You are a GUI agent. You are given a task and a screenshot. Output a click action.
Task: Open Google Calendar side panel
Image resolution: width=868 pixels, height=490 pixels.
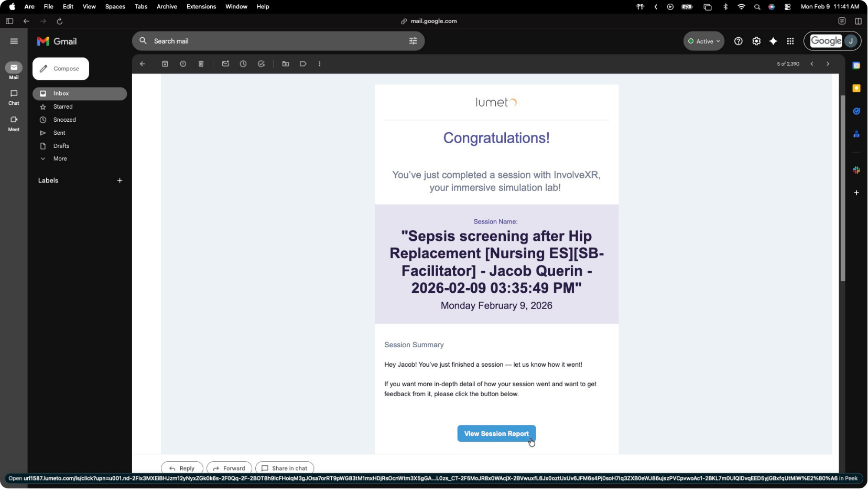(856, 66)
